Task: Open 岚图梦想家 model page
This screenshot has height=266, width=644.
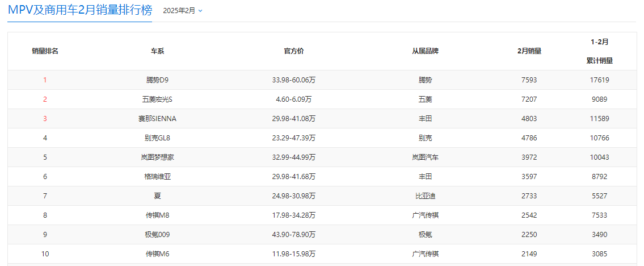Action: click(x=157, y=157)
